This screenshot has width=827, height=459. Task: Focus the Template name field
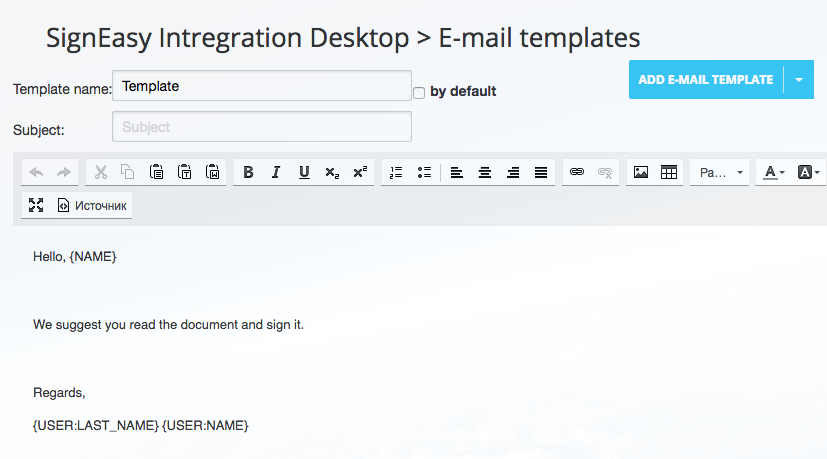pos(262,85)
